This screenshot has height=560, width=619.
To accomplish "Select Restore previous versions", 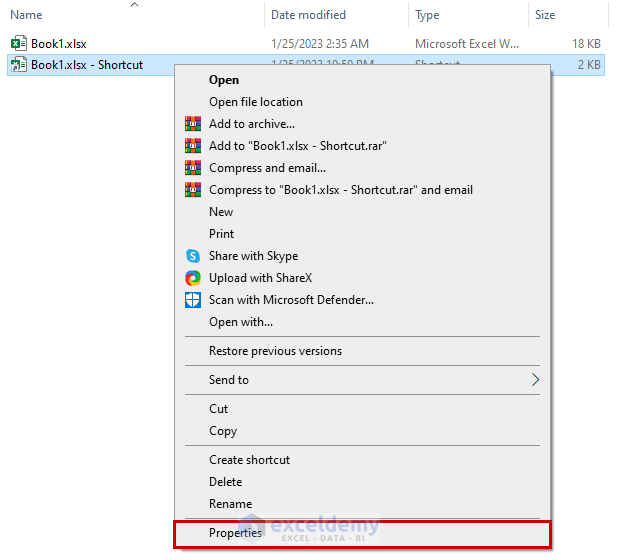I will point(275,351).
